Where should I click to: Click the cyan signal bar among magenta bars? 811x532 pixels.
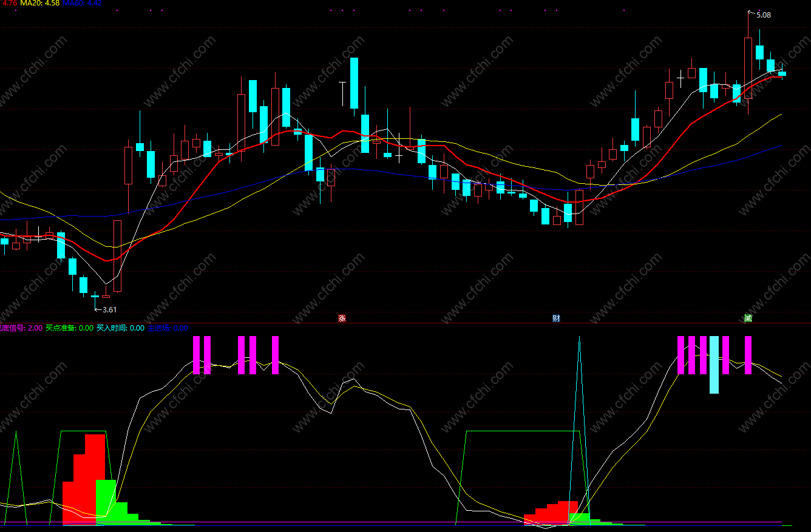pos(714,365)
